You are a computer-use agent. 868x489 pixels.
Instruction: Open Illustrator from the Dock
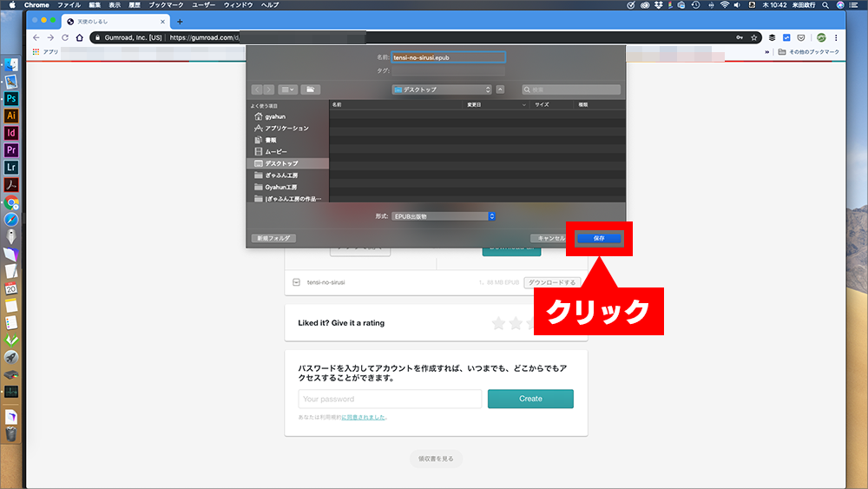click(x=11, y=116)
